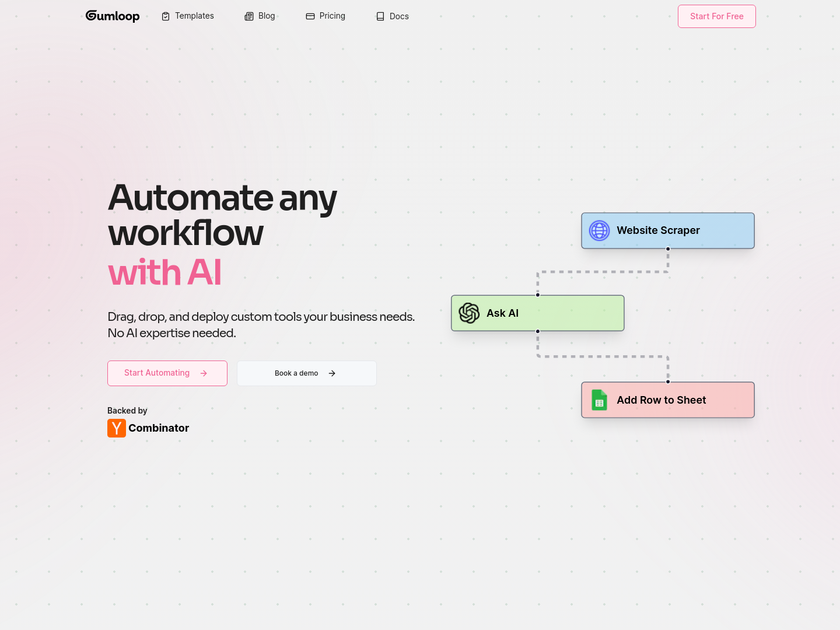Viewport: 840px width, 630px height.
Task: Click the Gumloop logo
Action: click(x=113, y=16)
